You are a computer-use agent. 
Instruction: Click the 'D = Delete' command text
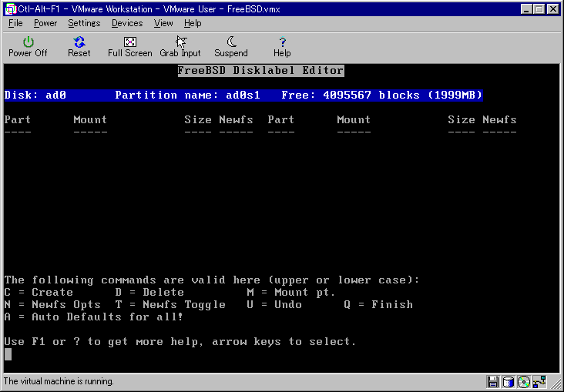149,293
